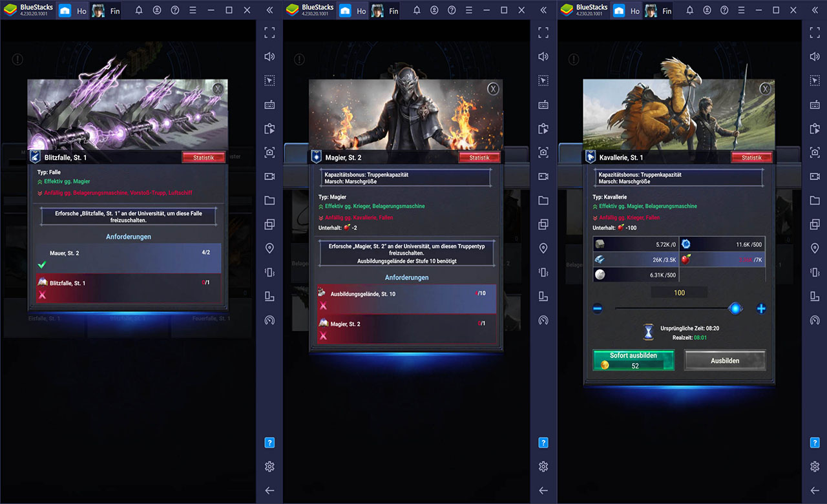This screenshot has height=504, width=827.
Task: Open Statistik for Blitzfalle, St. 1
Action: [204, 158]
